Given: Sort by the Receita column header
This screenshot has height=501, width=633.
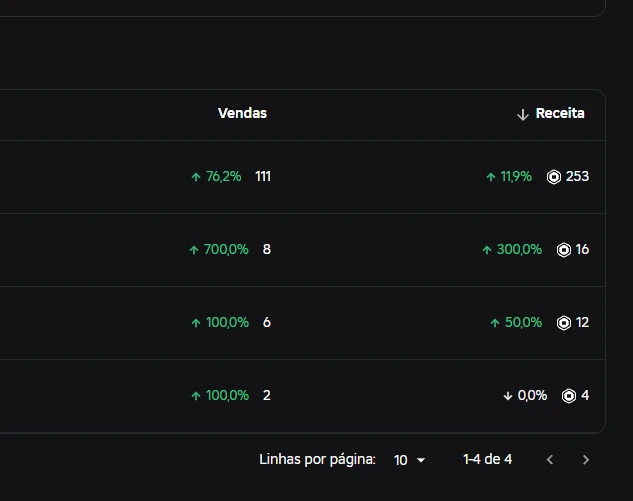Looking at the screenshot, I should 560,113.
